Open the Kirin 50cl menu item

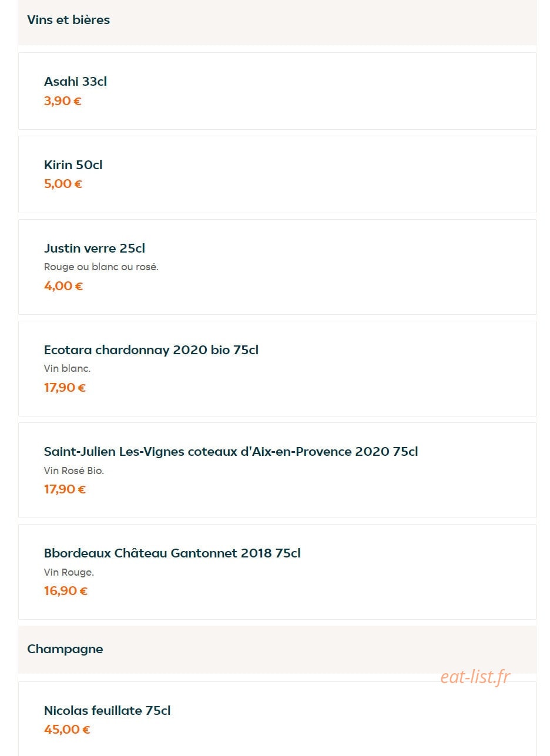pos(277,174)
